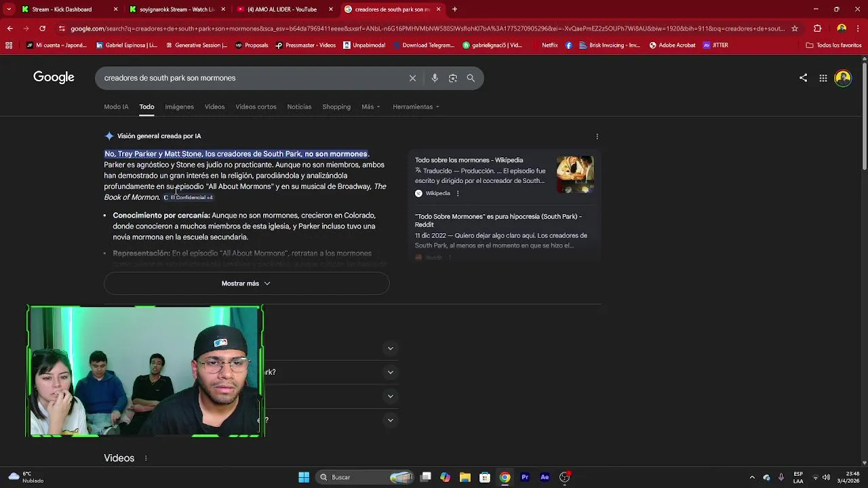Switch to Shopping results tab
868x488 pixels.
[336, 106]
